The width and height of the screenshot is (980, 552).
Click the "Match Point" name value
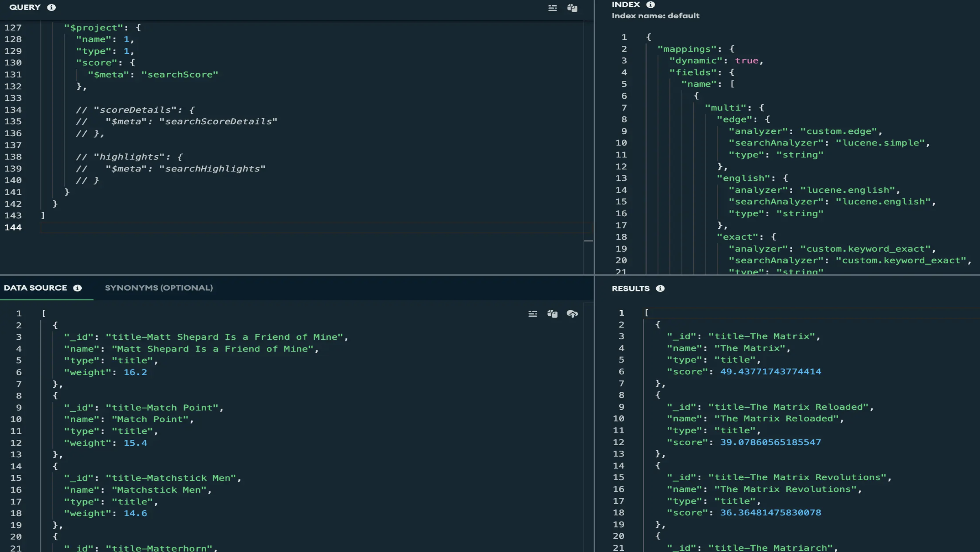150,419
